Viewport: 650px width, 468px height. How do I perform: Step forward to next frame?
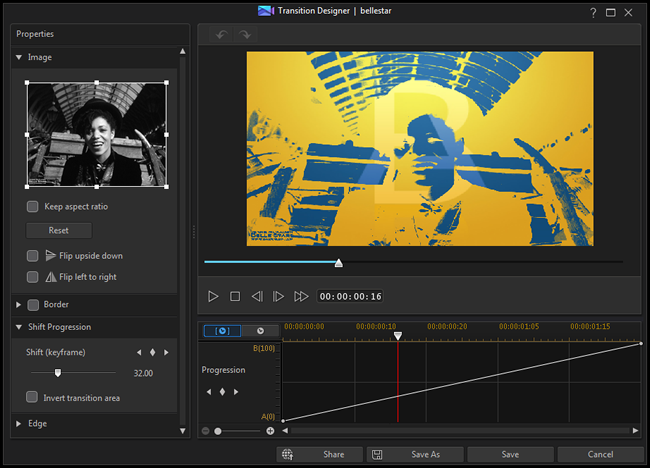tap(279, 296)
